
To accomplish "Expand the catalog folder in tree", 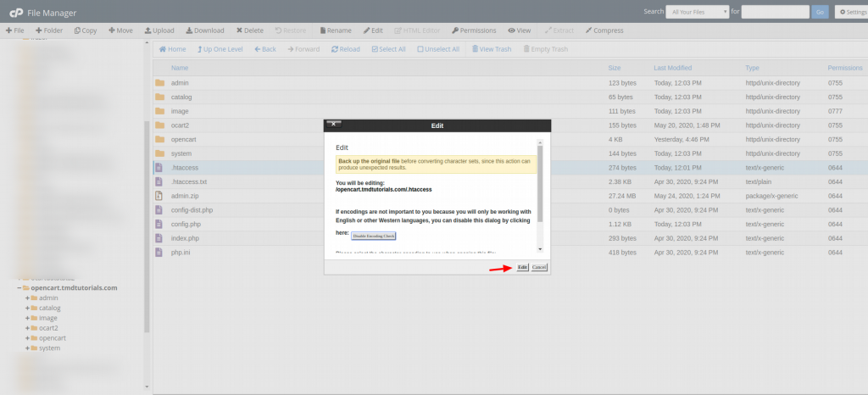I will point(28,309).
